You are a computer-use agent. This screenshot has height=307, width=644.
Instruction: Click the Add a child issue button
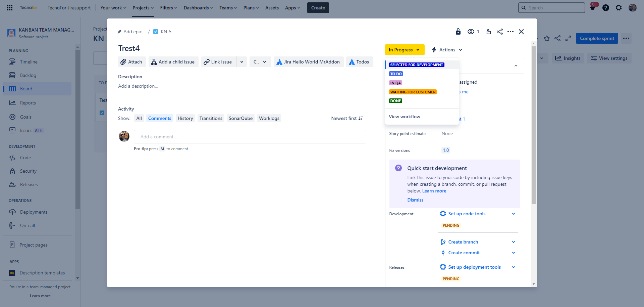pos(173,62)
